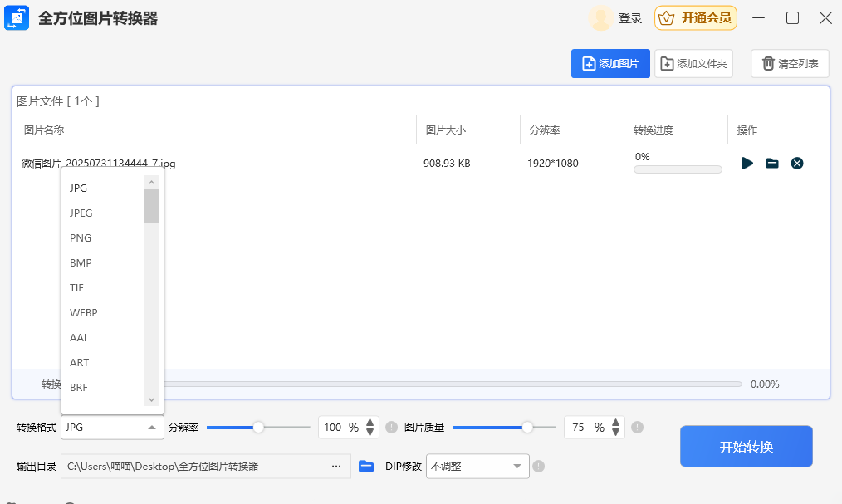842x504 pixels.
Task: Pick the BMP format option
Action: pos(81,263)
